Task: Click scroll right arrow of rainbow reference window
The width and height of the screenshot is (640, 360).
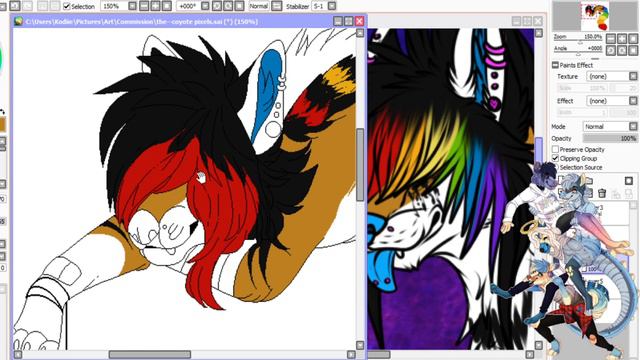Action: pos(530,355)
